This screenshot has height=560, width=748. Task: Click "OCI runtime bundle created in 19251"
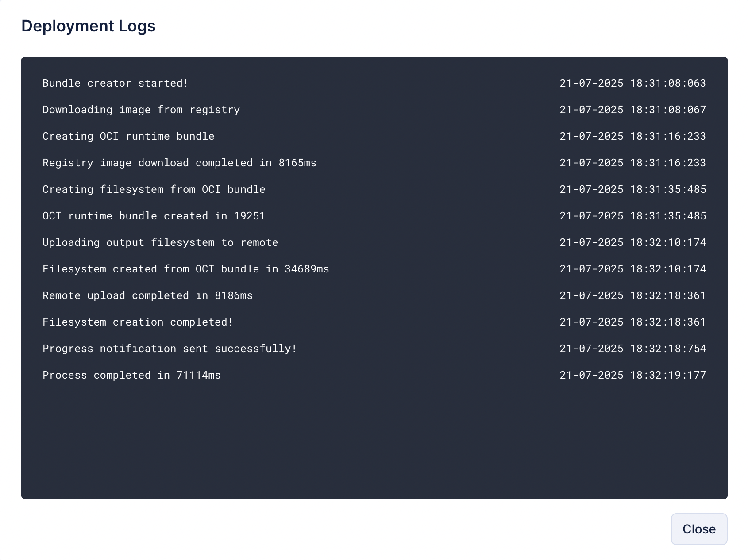pyautogui.click(x=154, y=216)
